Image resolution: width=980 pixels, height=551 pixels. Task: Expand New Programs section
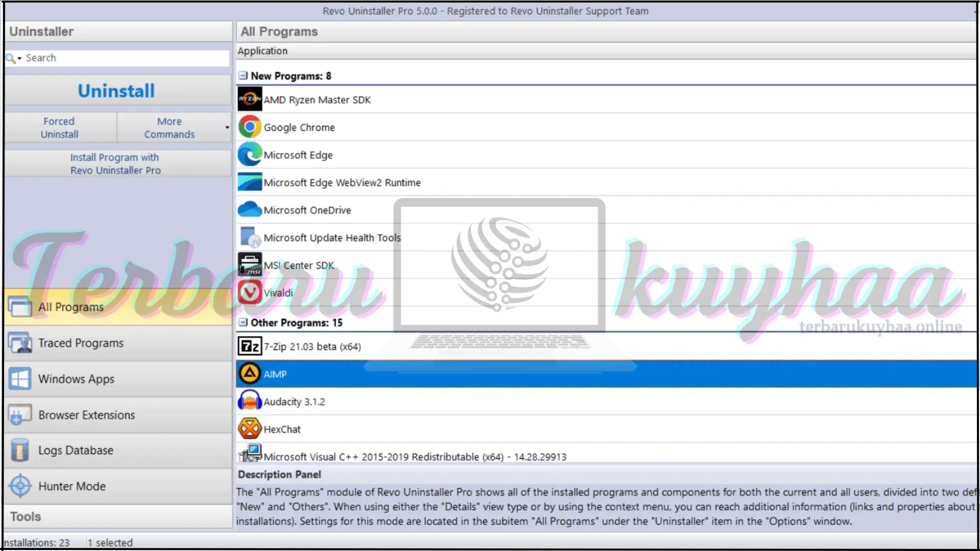pos(242,76)
